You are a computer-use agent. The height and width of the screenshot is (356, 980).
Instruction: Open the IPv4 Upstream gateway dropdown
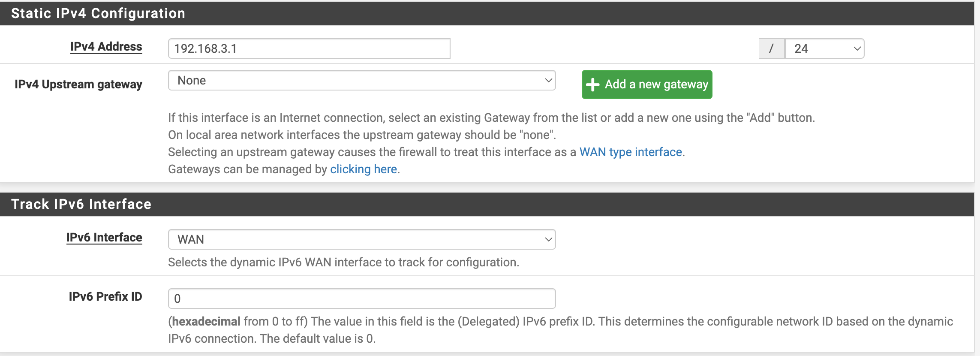362,80
